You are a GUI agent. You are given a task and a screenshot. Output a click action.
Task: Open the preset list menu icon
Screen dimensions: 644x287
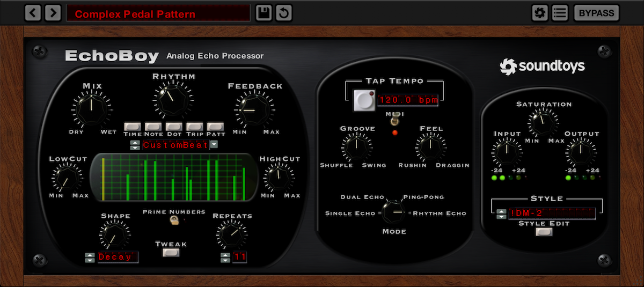[x=560, y=13]
